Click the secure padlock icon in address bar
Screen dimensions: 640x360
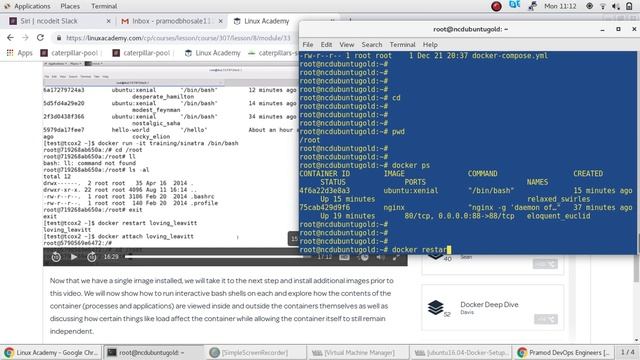59,38
